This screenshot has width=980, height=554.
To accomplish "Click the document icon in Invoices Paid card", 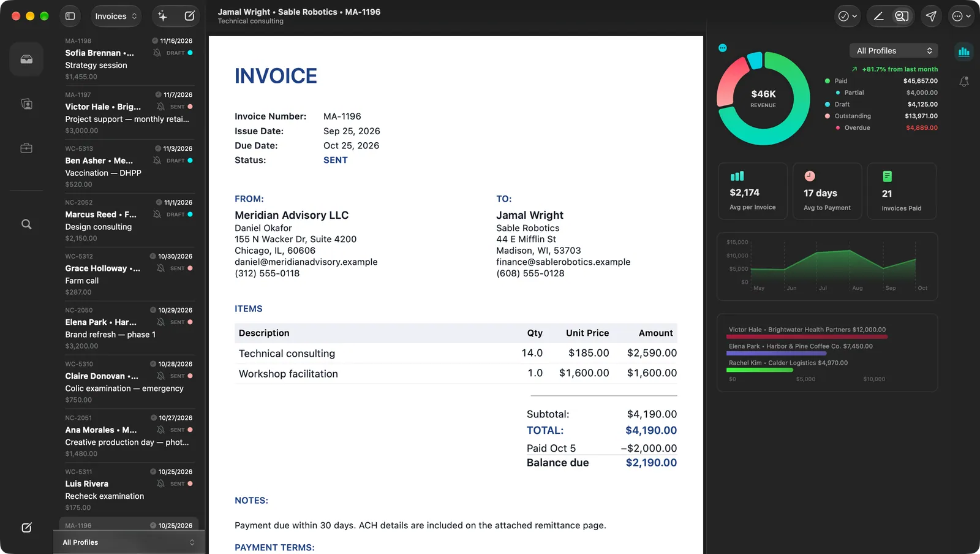I will pyautogui.click(x=887, y=176).
